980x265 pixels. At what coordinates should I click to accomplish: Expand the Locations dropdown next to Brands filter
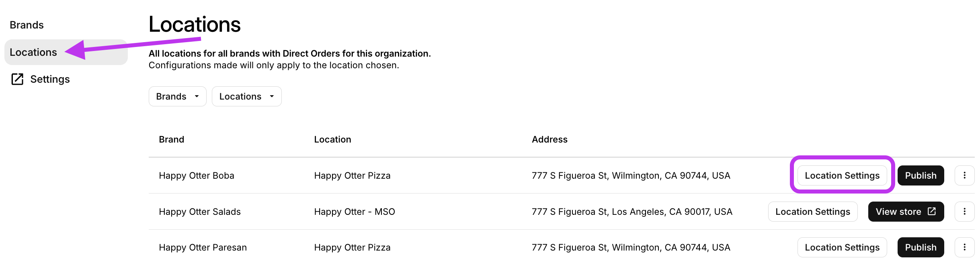[246, 96]
